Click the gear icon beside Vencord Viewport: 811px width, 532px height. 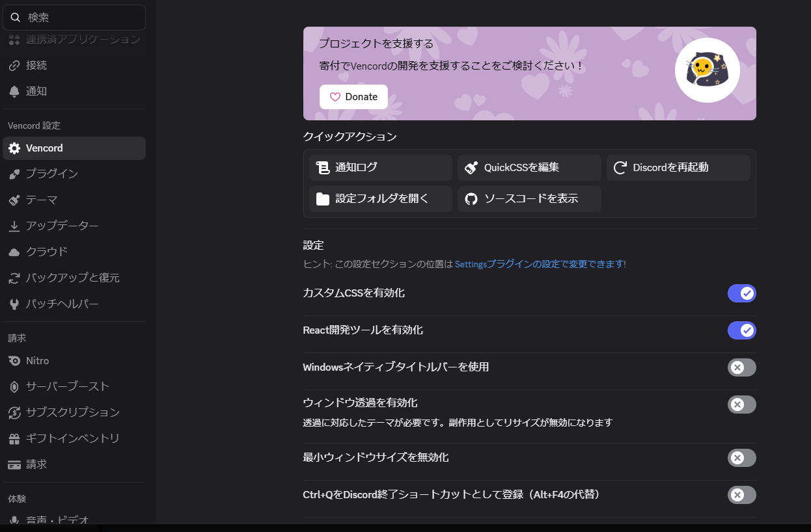click(x=14, y=148)
